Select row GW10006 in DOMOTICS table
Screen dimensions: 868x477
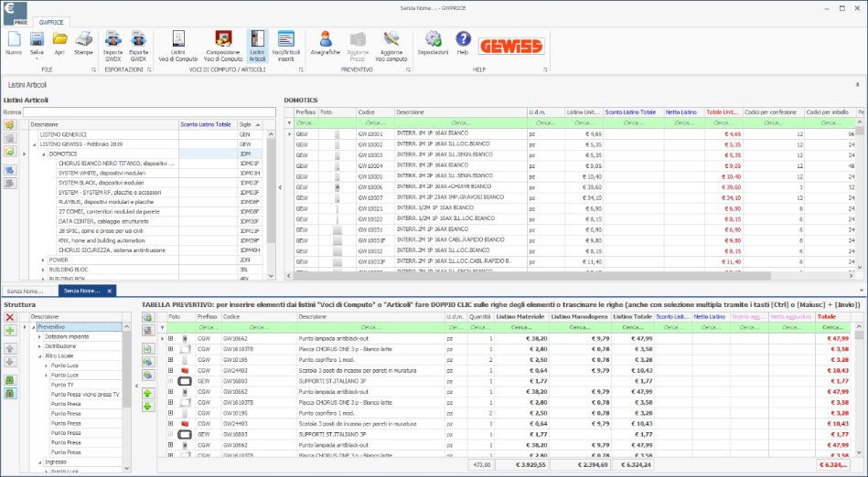coord(573,187)
